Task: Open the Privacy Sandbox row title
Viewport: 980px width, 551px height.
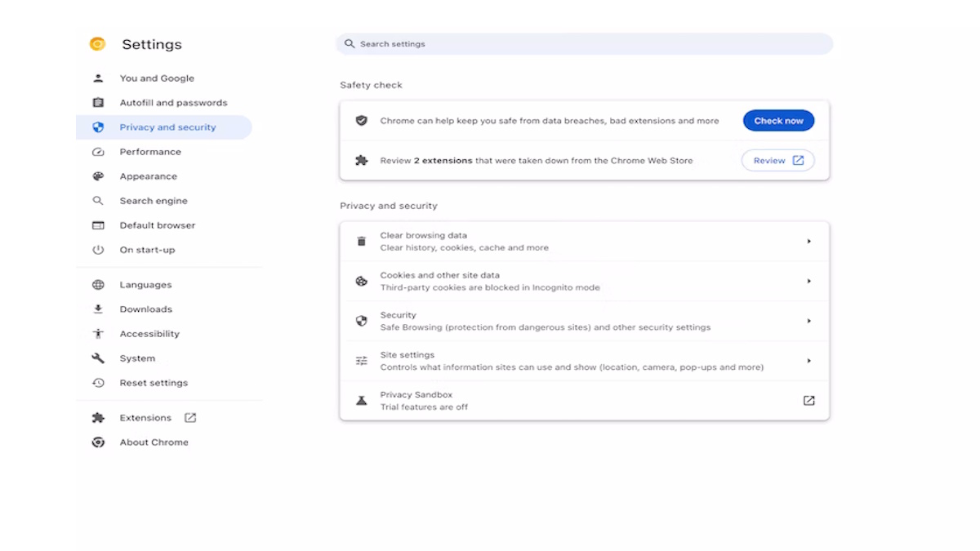Action: pyautogui.click(x=416, y=395)
